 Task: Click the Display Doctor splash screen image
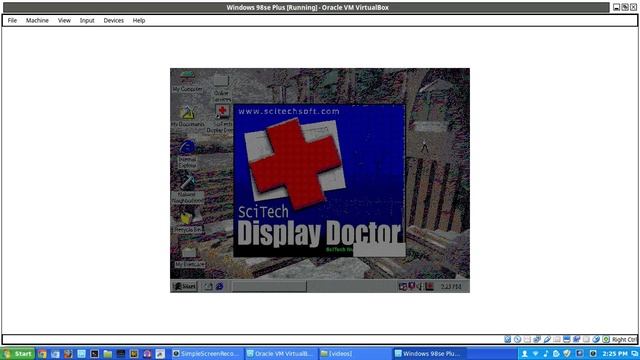319,180
